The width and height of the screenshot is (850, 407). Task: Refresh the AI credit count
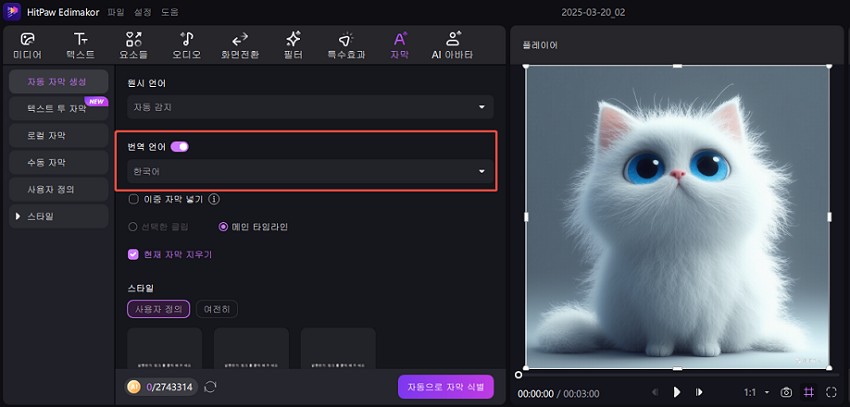210,386
